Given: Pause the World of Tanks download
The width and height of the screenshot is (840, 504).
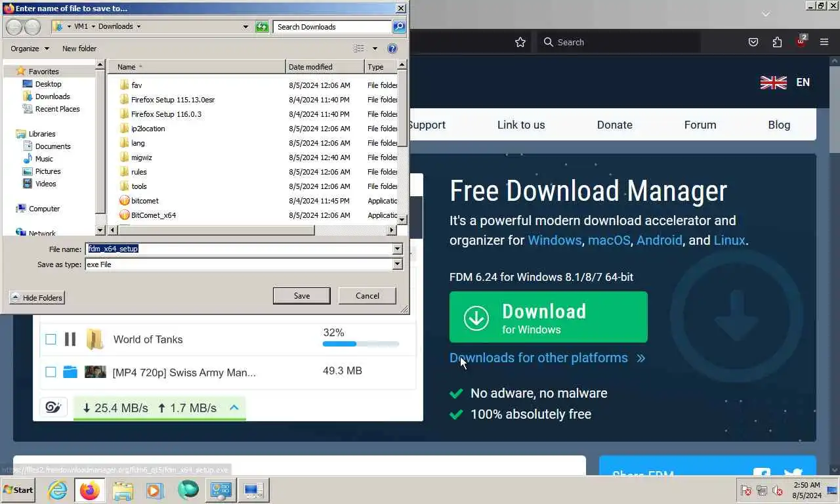Looking at the screenshot, I should (70, 339).
